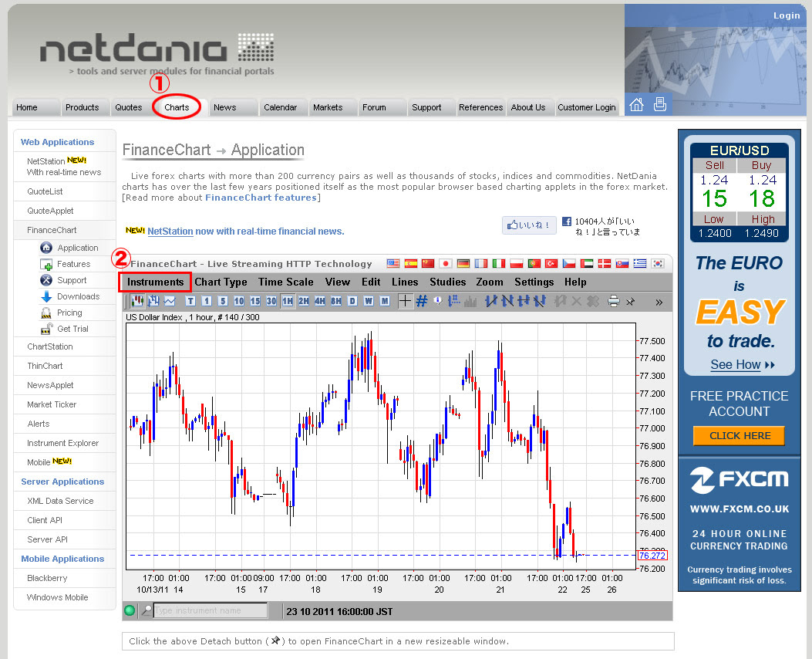Open the Instruments menu

pos(155,282)
